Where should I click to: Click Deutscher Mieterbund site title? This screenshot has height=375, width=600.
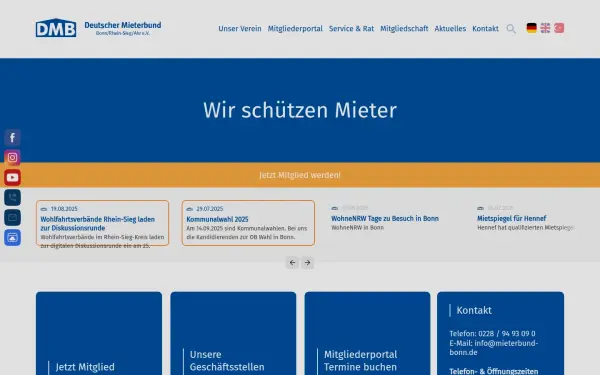pos(123,25)
